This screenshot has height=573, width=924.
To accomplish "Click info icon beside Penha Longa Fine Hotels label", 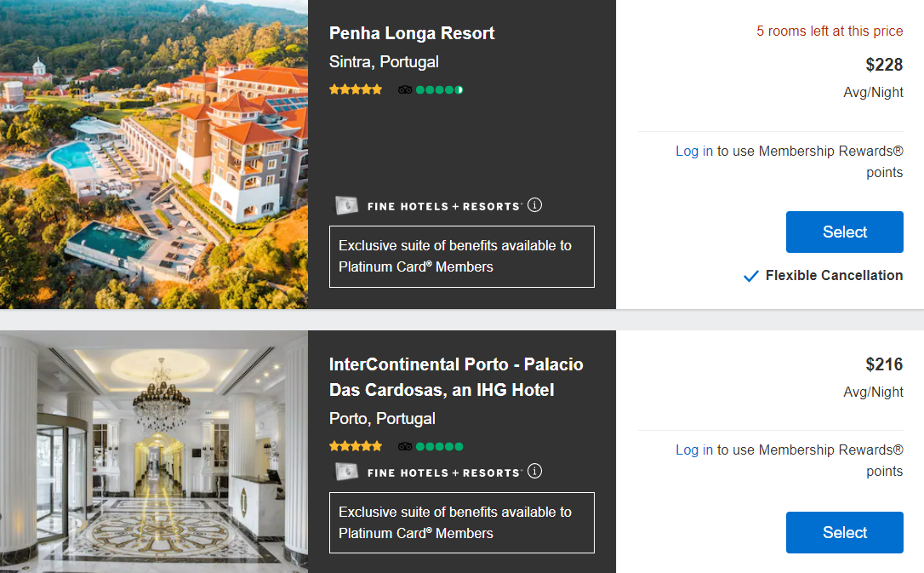I will click(x=534, y=205).
